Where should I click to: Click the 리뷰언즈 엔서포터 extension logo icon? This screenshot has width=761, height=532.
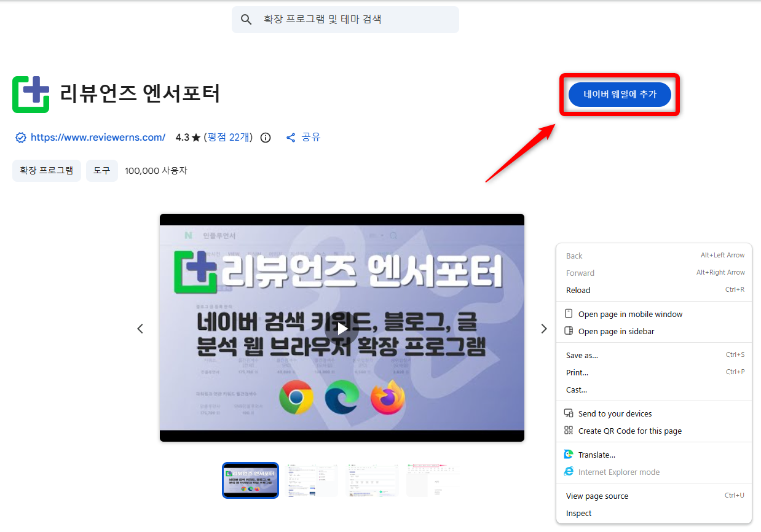click(31, 95)
